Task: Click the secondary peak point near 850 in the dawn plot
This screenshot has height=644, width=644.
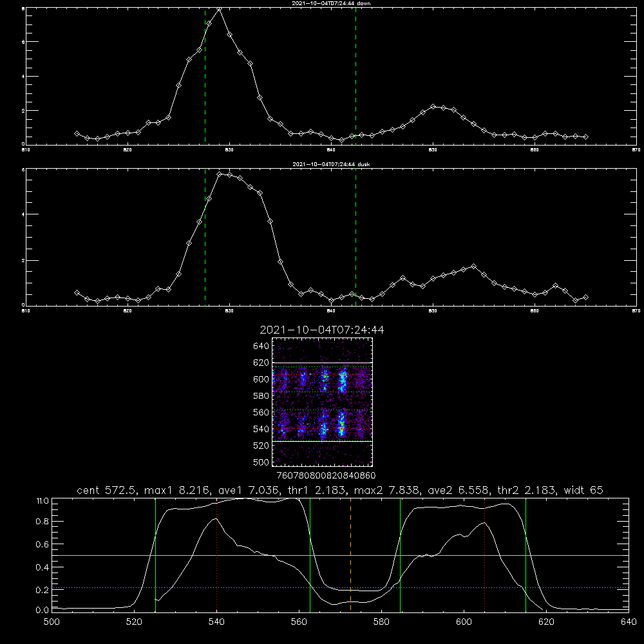Action: [433, 106]
